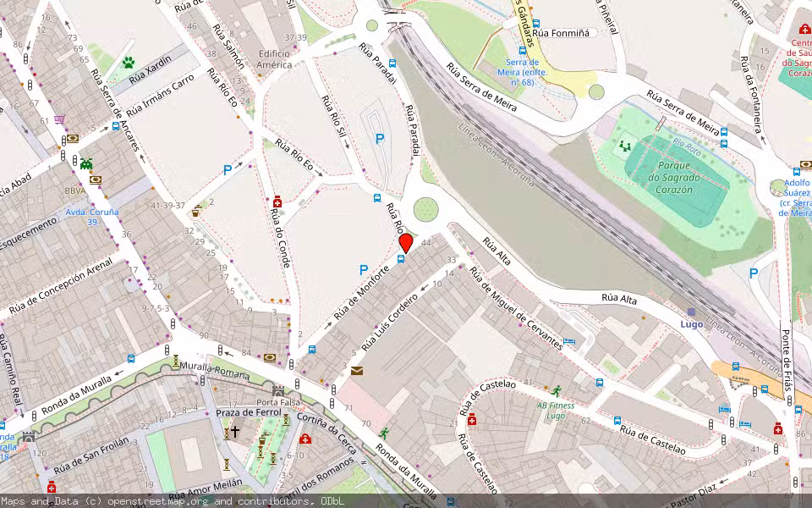812x508 pixels.
Task: Click the AB Fitness running person icon
Action: (557, 391)
